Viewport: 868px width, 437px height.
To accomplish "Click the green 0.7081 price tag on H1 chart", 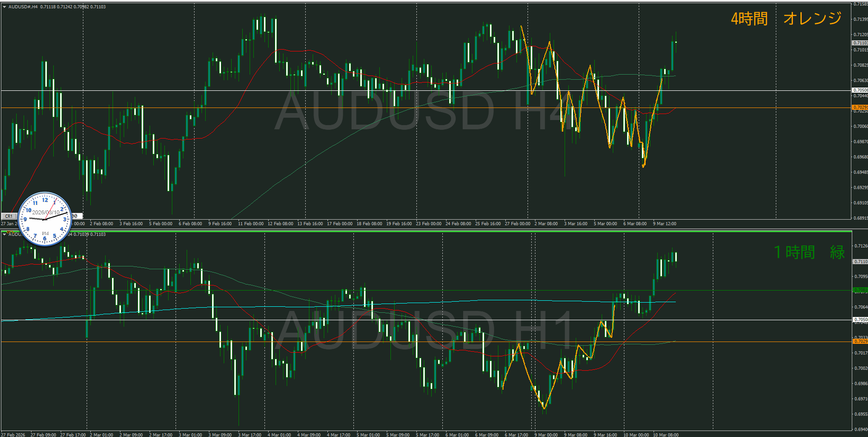I will (x=860, y=291).
